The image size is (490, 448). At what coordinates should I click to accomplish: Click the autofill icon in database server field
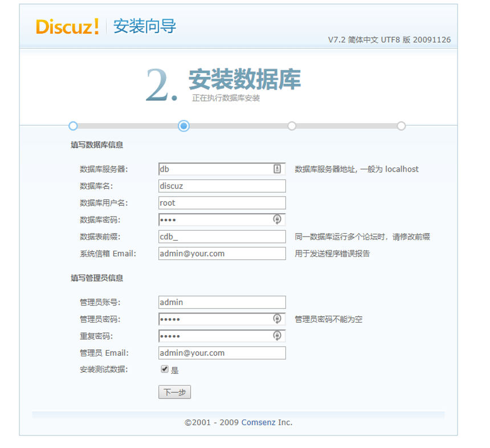pos(277,169)
